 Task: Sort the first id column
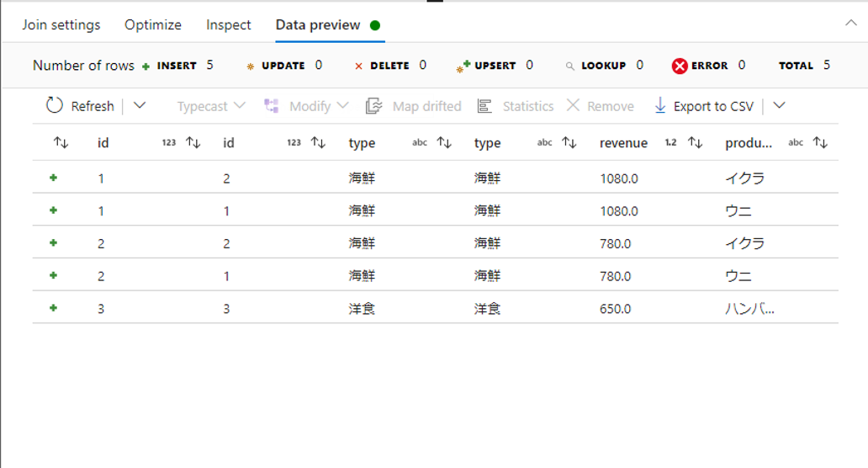pyautogui.click(x=193, y=143)
